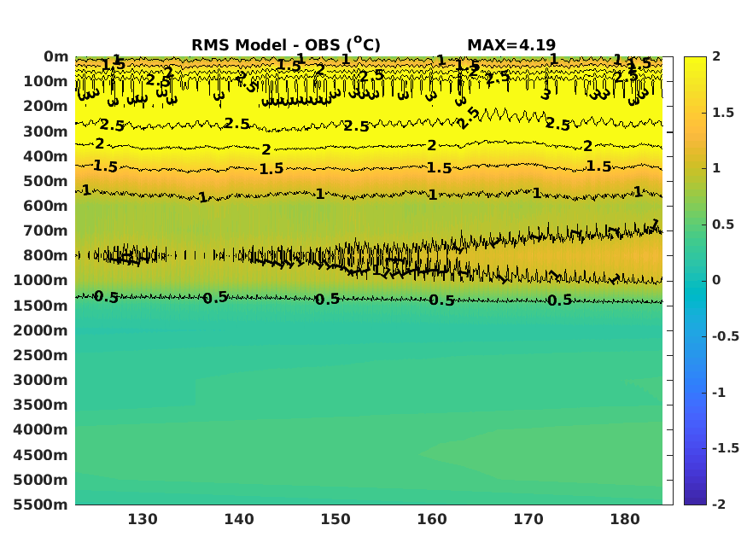The width and height of the screenshot is (747, 560).
Task: Click the '4000m' depth axis label
Action: 41,429
